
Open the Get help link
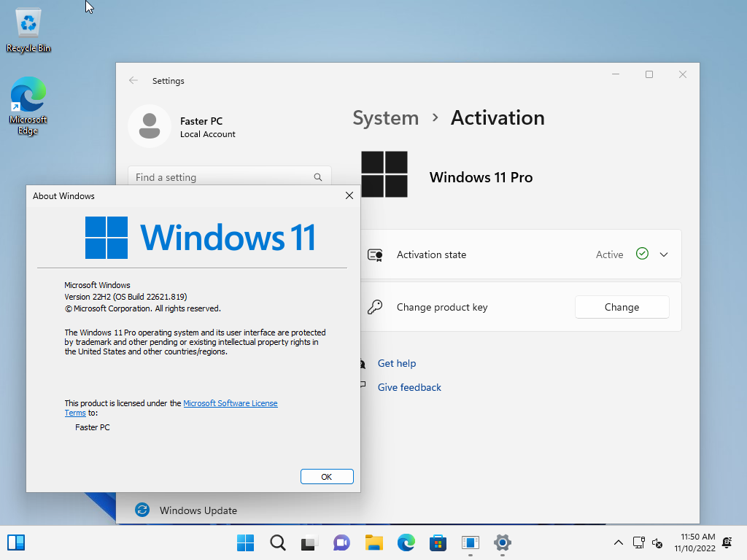396,363
